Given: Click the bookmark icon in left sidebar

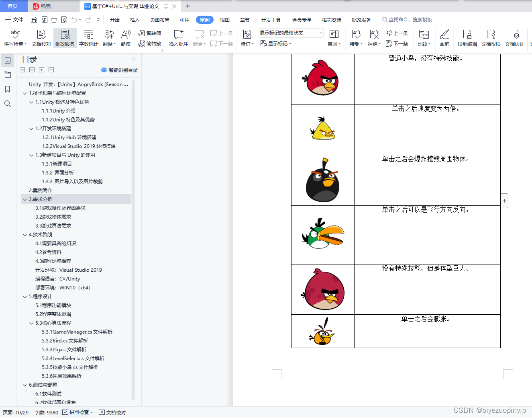Looking at the screenshot, I should click(7, 89).
